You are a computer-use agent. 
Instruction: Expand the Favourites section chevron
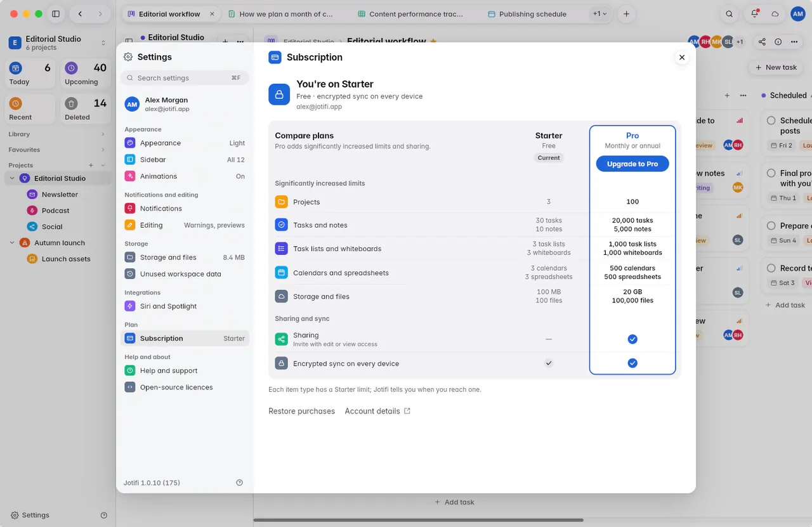[x=103, y=150]
